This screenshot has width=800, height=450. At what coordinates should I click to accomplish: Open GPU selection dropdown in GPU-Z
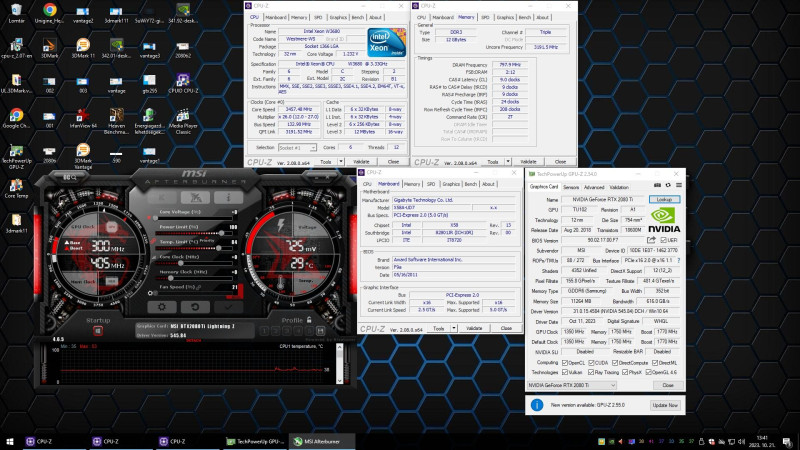click(571, 385)
